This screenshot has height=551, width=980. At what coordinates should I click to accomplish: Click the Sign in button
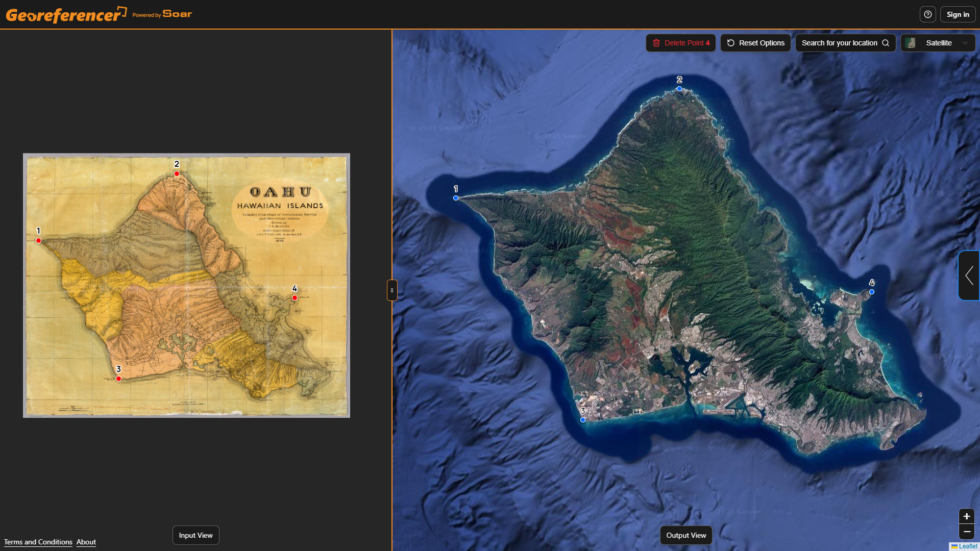[x=958, y=14]
